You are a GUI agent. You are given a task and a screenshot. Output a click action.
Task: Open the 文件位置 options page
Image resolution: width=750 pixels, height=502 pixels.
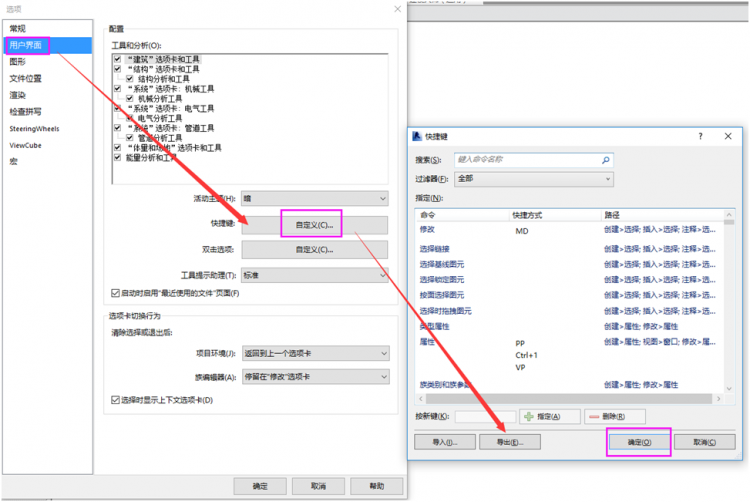tap(25, 78)
